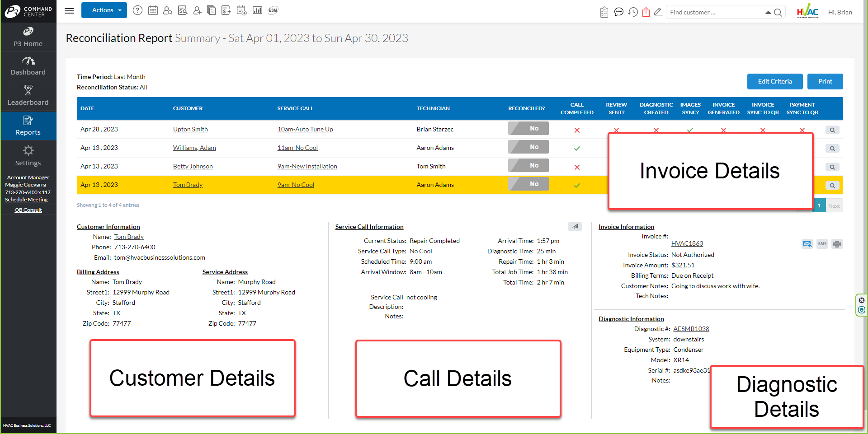Click the ESM icon in toolbar

pos(273,10)
